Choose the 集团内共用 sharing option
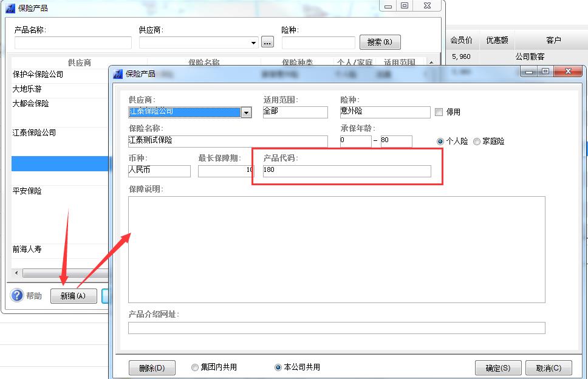 click(195, 367)
